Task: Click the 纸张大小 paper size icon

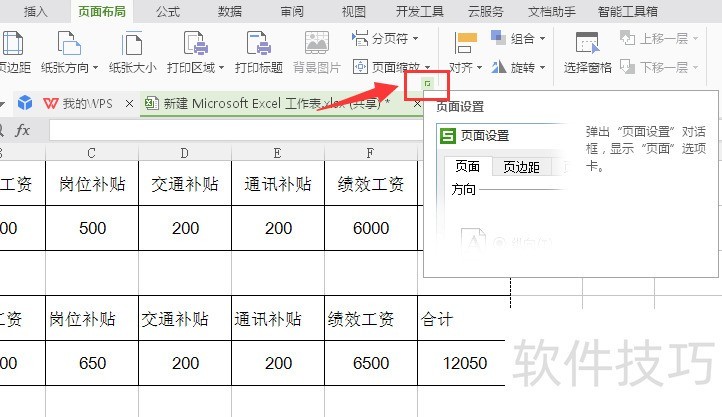Action: coord(133,43)
